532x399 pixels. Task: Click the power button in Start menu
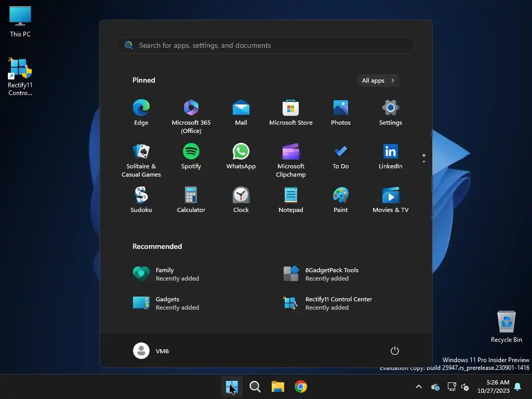pos(395,351)
